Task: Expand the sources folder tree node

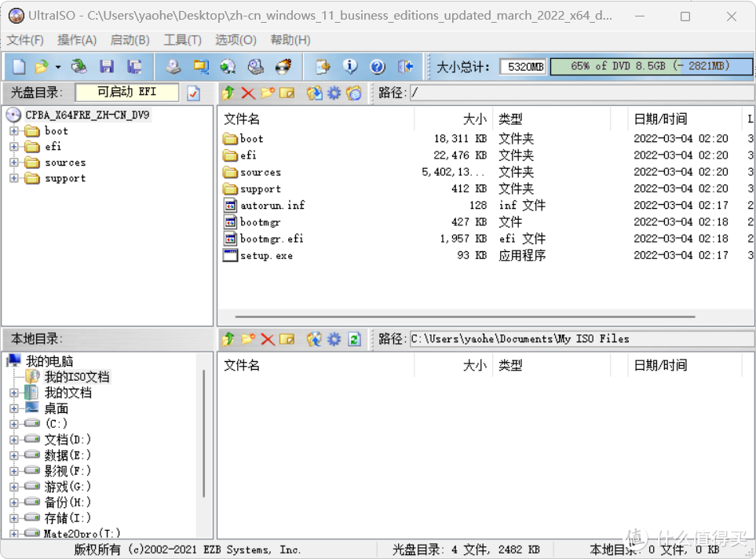Action: pyautogui.click(x=14, y=163)
